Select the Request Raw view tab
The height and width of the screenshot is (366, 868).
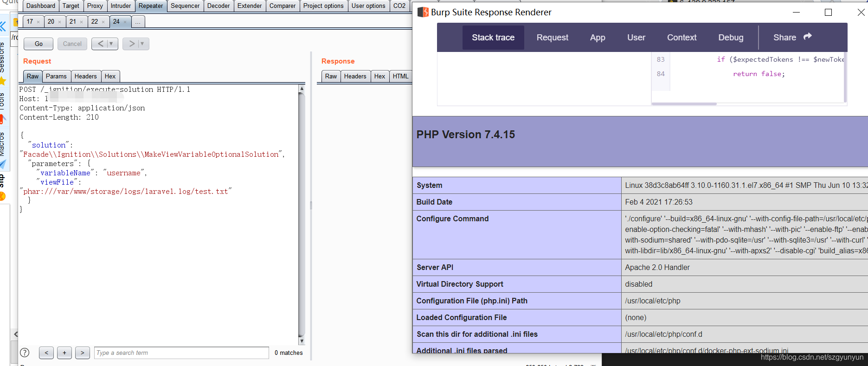[x=33, y=76]
